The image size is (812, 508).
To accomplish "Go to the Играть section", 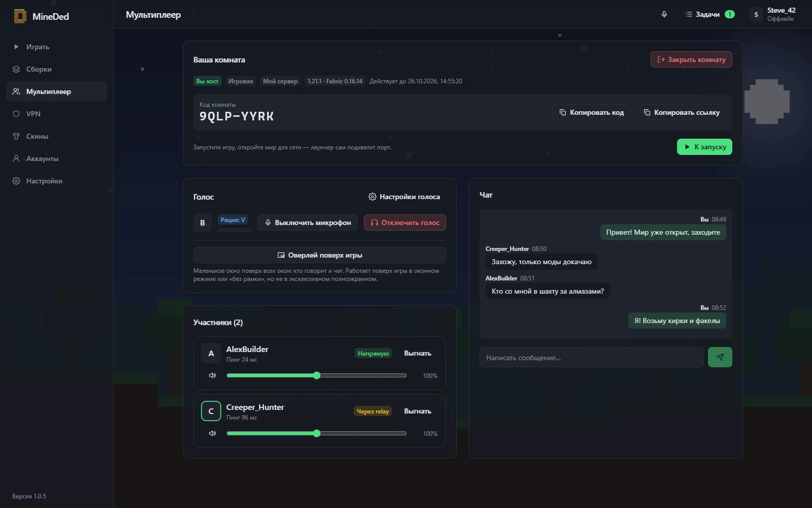I will 56,47.
